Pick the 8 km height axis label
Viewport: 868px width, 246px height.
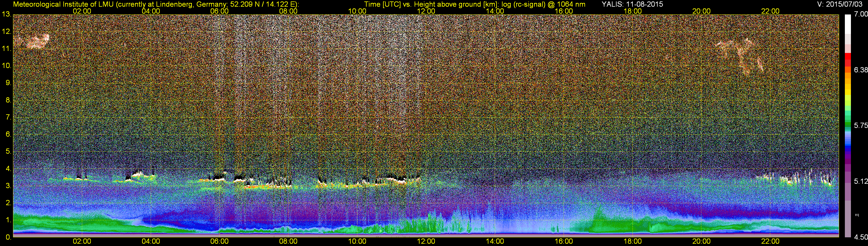pos(8,100)
